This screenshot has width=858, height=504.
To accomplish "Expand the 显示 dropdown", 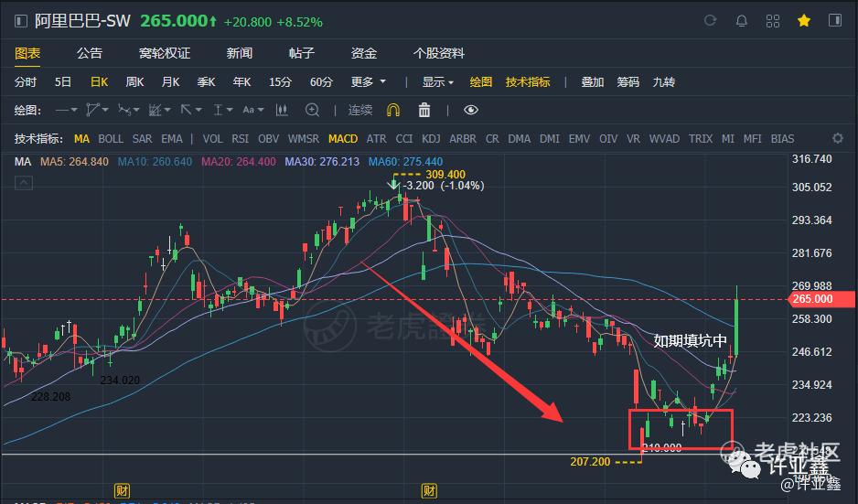I will pos(438,82).
